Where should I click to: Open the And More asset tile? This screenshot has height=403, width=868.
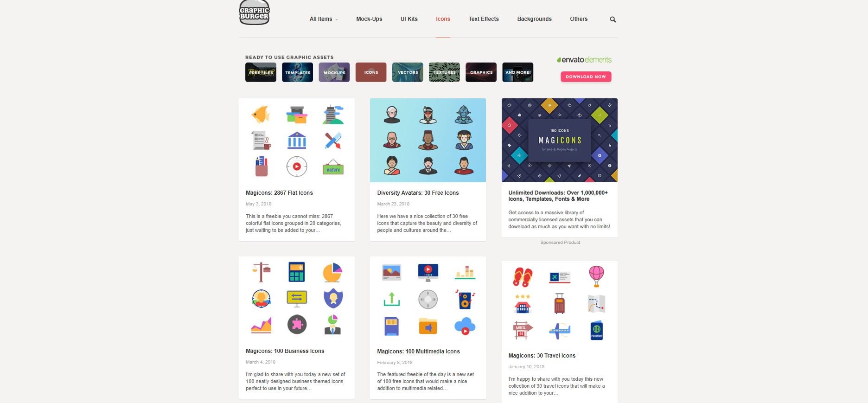pyautogui.click(x=518, y=72)
